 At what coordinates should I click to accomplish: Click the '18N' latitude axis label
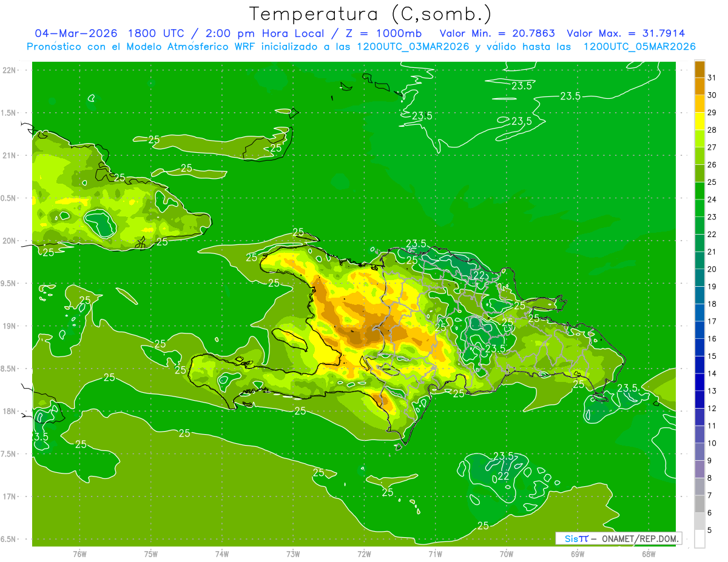tap(9, 412)
